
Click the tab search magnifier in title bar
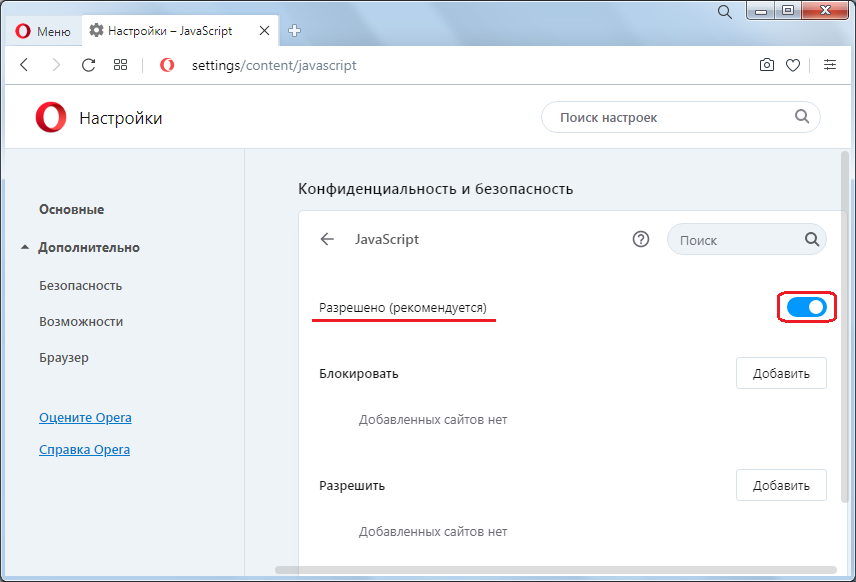point(724,11)
